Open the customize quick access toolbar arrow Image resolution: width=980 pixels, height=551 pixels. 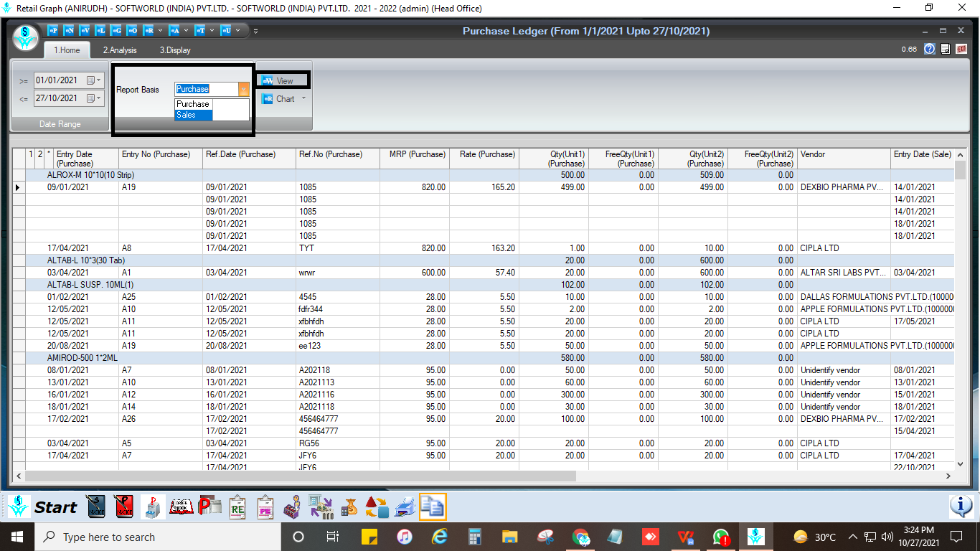[256, 31]
